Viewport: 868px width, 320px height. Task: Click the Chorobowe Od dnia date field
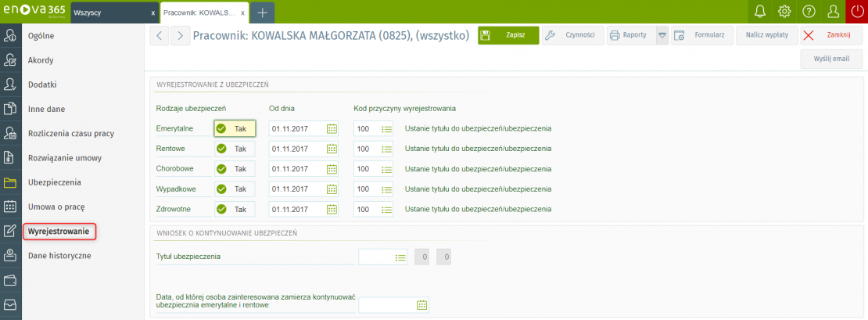(296, 168)
